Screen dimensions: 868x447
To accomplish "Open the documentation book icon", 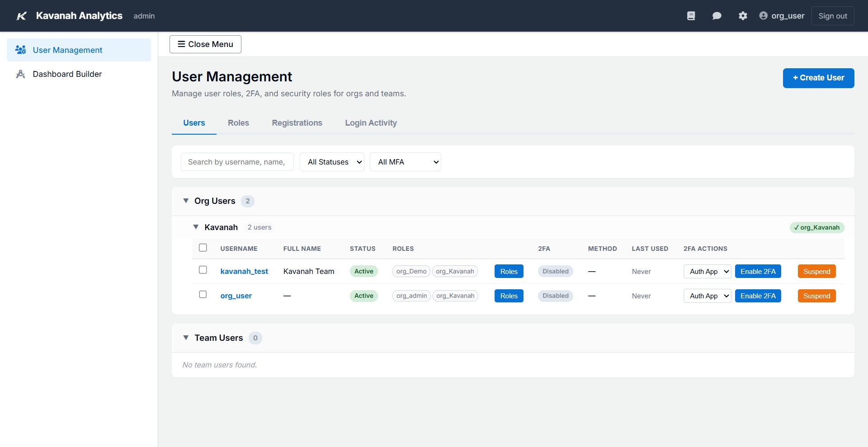I will pyautogui.click(x=691, y=15).
